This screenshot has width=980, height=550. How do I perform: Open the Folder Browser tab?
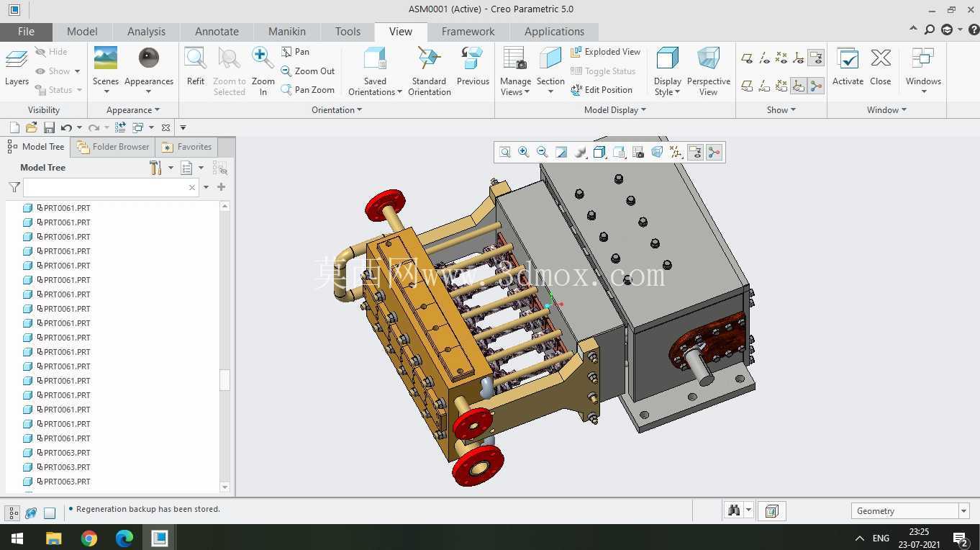point(113,147)
